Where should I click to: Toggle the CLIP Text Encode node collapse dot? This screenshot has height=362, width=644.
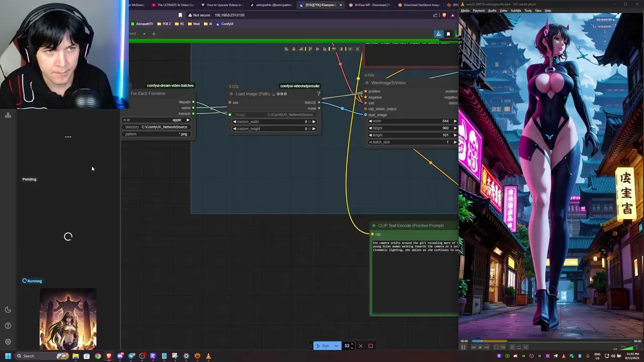pos(374,226)
